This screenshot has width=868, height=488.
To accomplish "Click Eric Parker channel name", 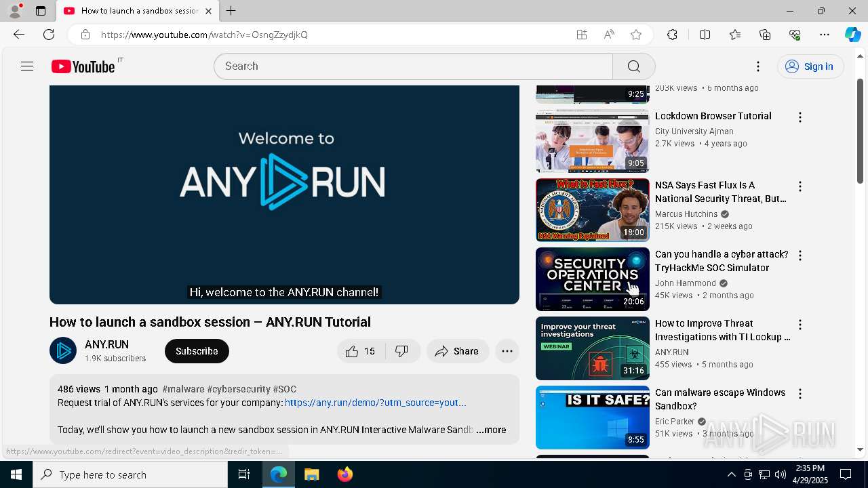I will tap(675, 422).
